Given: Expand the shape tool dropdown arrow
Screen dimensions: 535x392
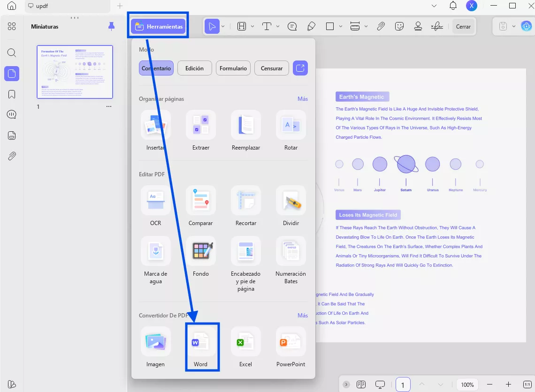Looking at the screenshot, I should coord(341,26).
